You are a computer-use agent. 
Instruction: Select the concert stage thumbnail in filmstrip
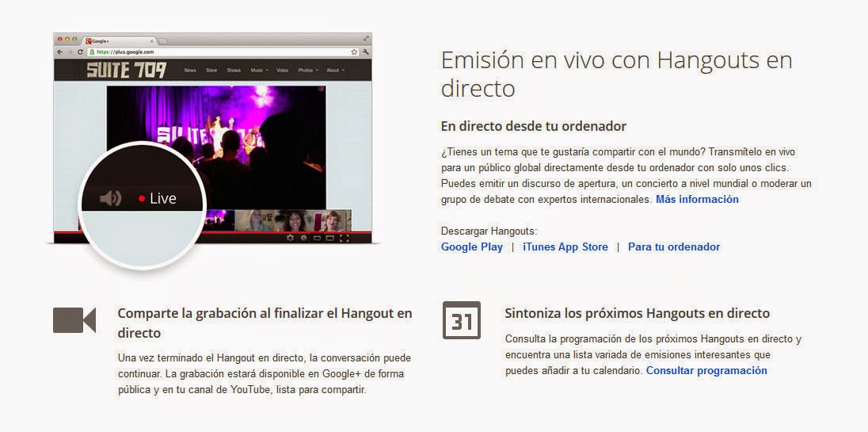(219, 220)
